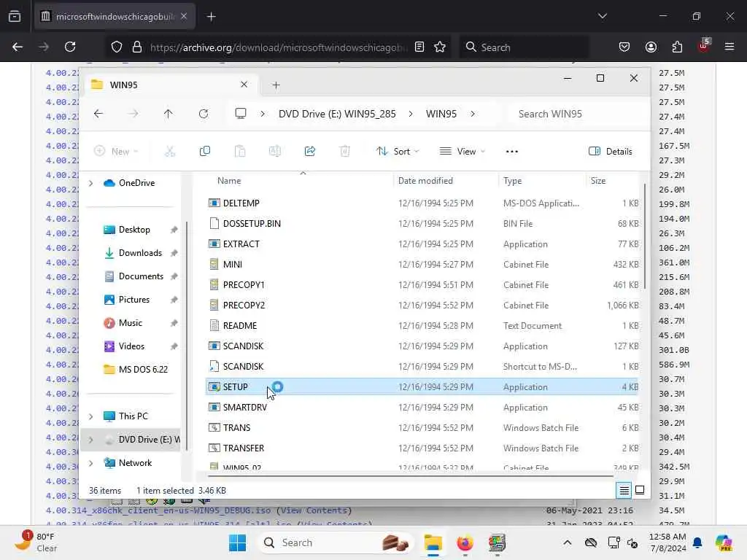
Task: Click the Cut icon in Explorer toolbar
Action: pos(169,152)
